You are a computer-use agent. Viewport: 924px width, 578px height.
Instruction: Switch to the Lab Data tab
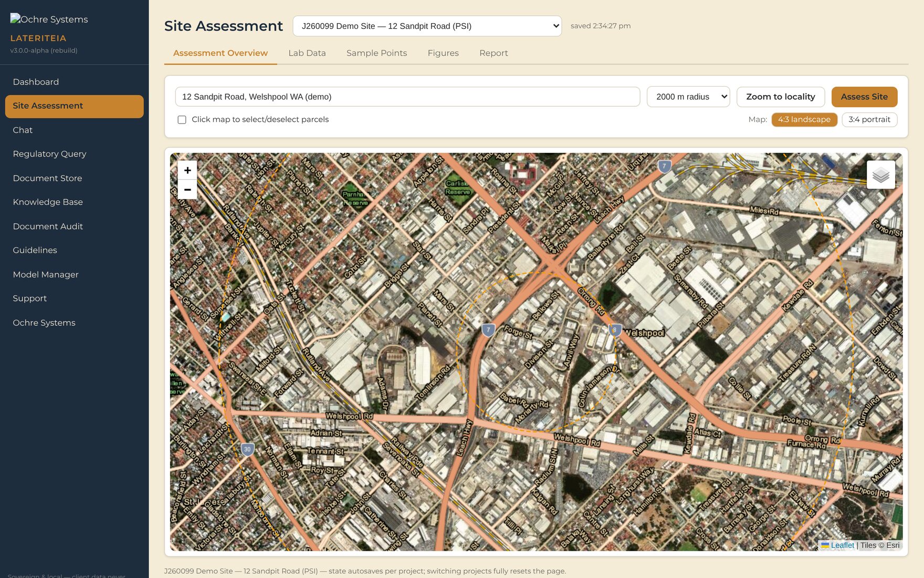click(x=307, y=53)
